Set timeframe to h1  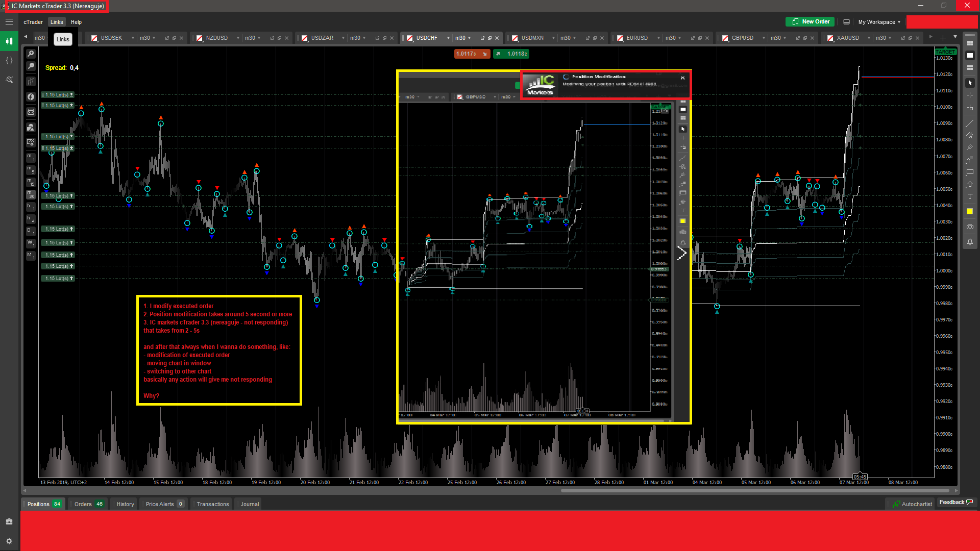(31, 207)
